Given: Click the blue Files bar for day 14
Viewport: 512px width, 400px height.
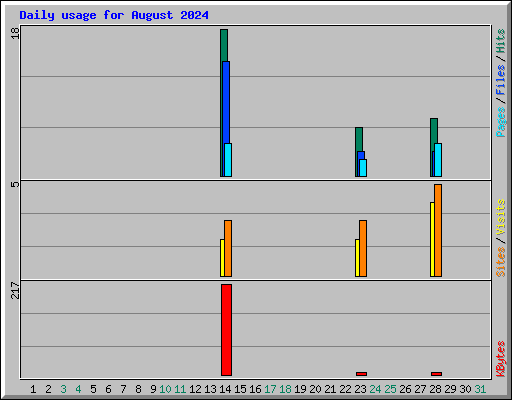Looking at the screenshot, I should coord(226,102).
